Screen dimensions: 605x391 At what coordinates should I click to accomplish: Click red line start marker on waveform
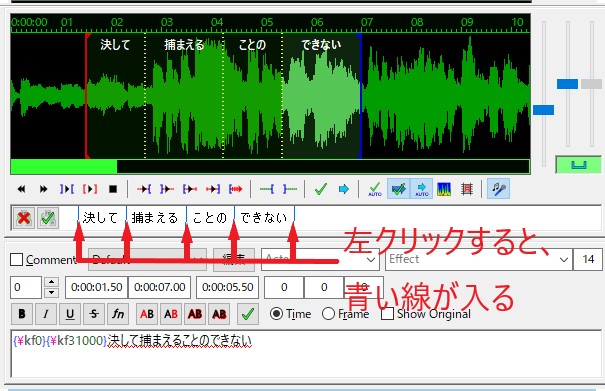(x=86, y=96)
